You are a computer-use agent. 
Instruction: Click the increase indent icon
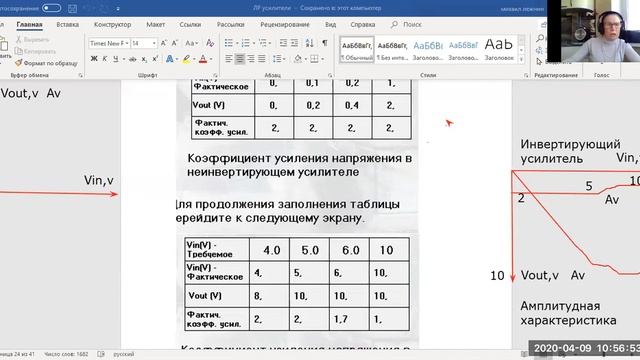[x=294, y=43]
